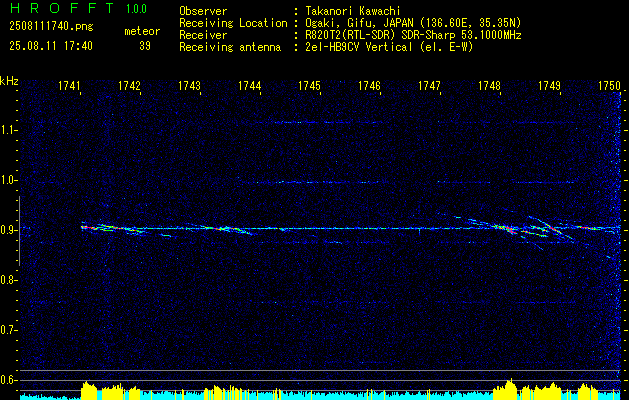Screen dimensions: 629x400
Task: Click the meteor label
Action: [142, 31]
